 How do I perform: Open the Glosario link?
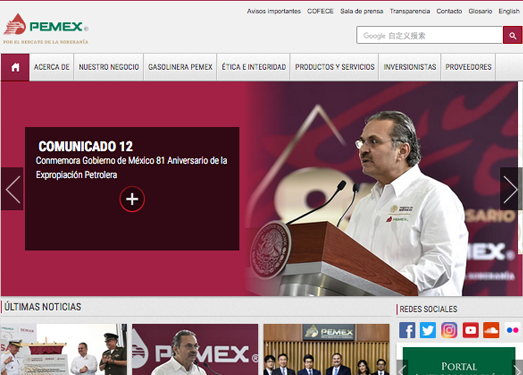pyautogui.click(x=480, y=11)
